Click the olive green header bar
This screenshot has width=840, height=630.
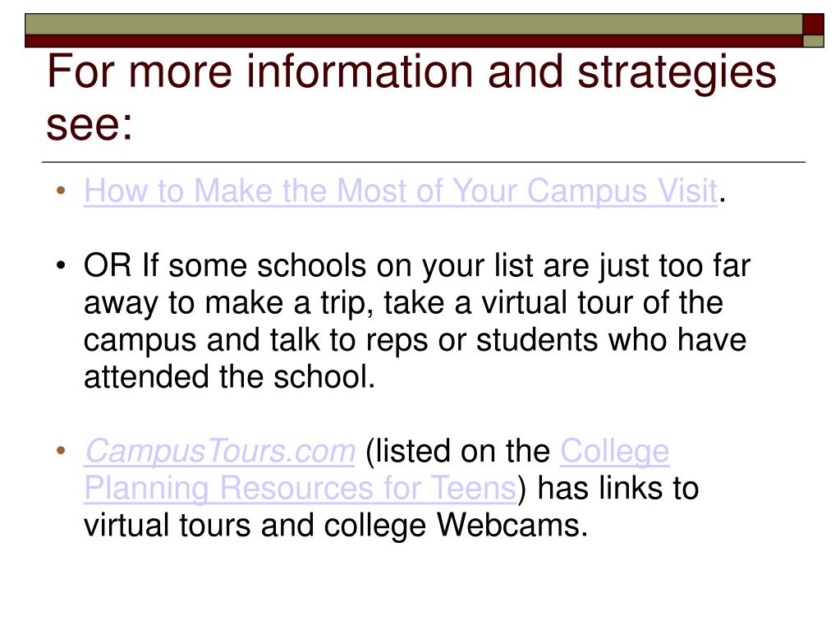click(414, 24)
